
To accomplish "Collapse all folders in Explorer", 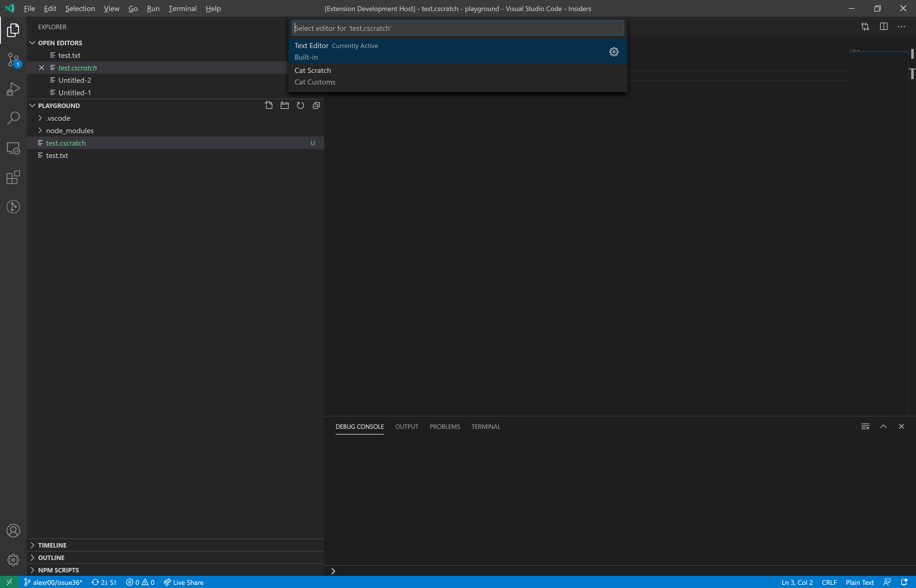I will 316,105.
